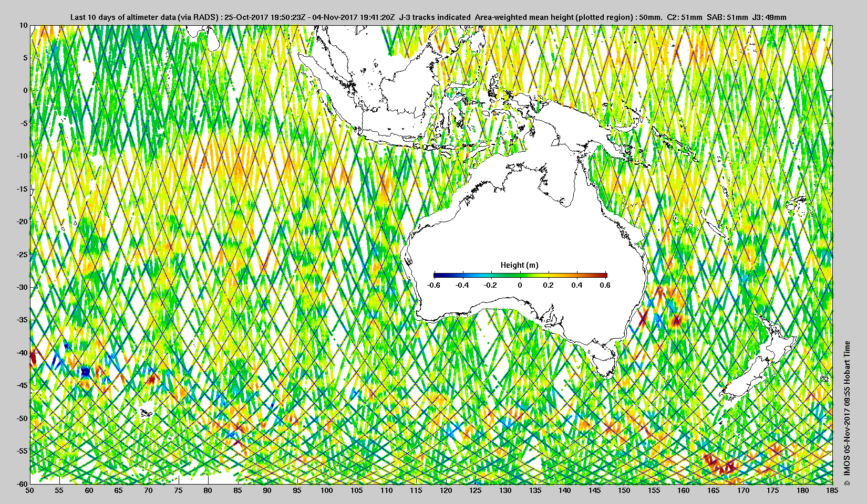
Task: Click the "04-Nov-2017 19:41:20Z" end time in title
Action: [353, 17]
